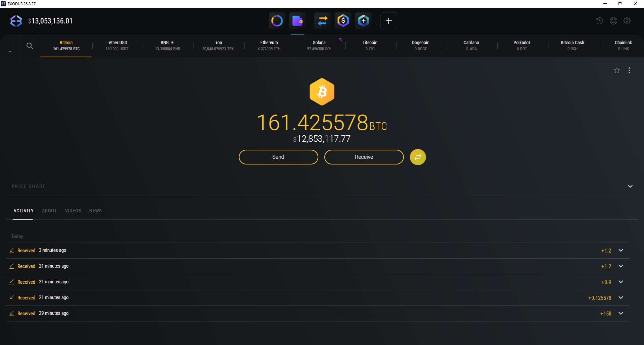Open the Wallet icon in top bar

click(297, 21)
